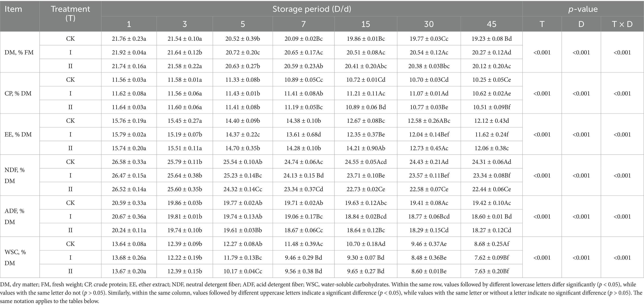Click the cell reading 22.73 ± 0.02Ce
644x306 pixels.
point(365,189)
